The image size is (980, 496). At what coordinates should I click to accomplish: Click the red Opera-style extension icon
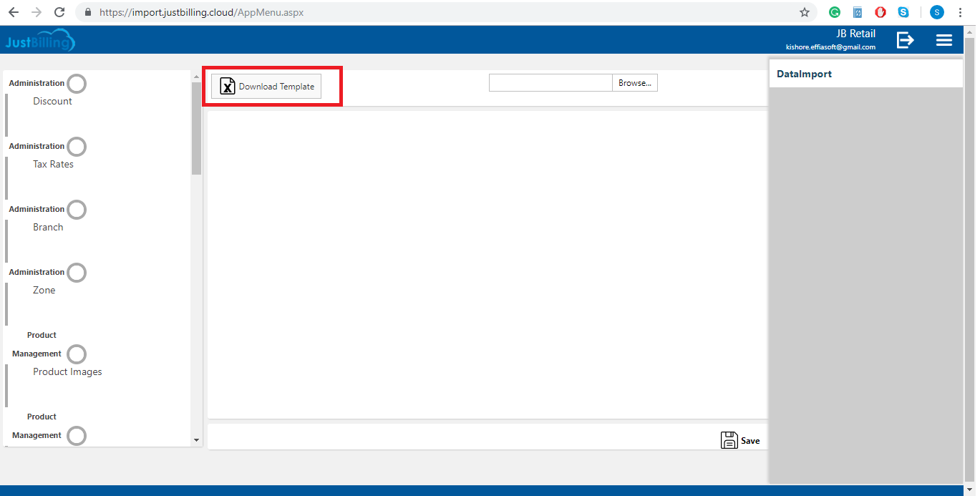pyautogui.click(x=880, y=12)
